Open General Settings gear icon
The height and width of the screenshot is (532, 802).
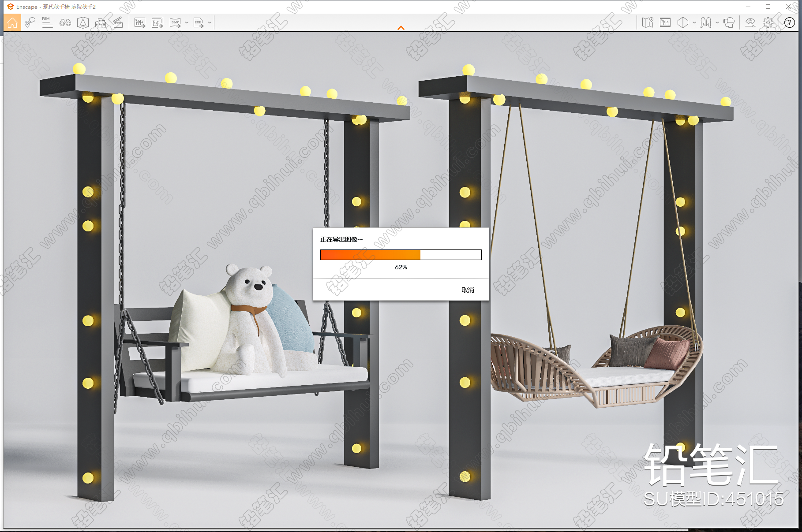(768, 22)
